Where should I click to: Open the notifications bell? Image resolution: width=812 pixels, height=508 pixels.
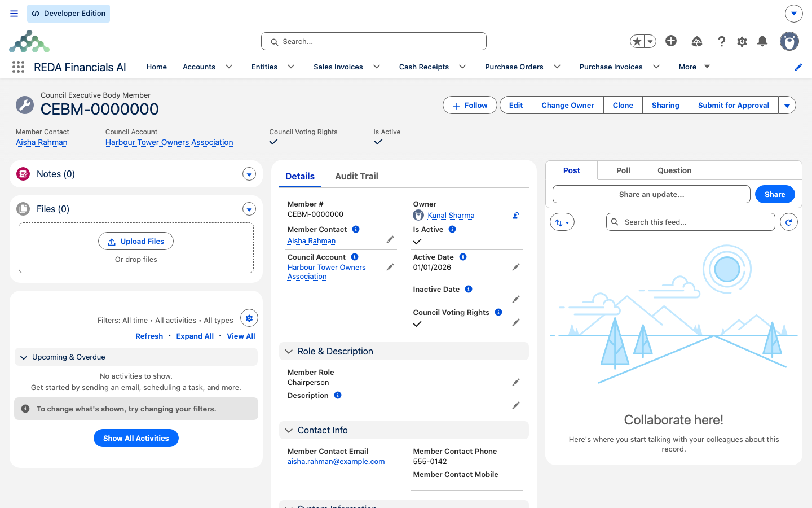[762, 41]
